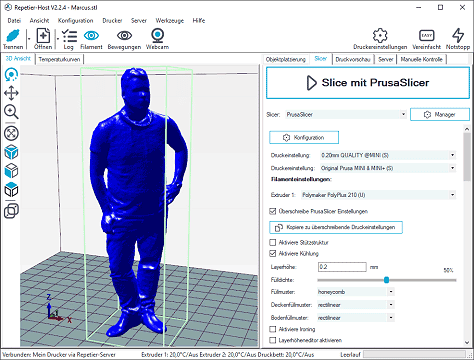Viewport: 474px width, 360px height.
Task: Enable the Aktiviere Ironing checkbox
Action: [x=273, y=329]
